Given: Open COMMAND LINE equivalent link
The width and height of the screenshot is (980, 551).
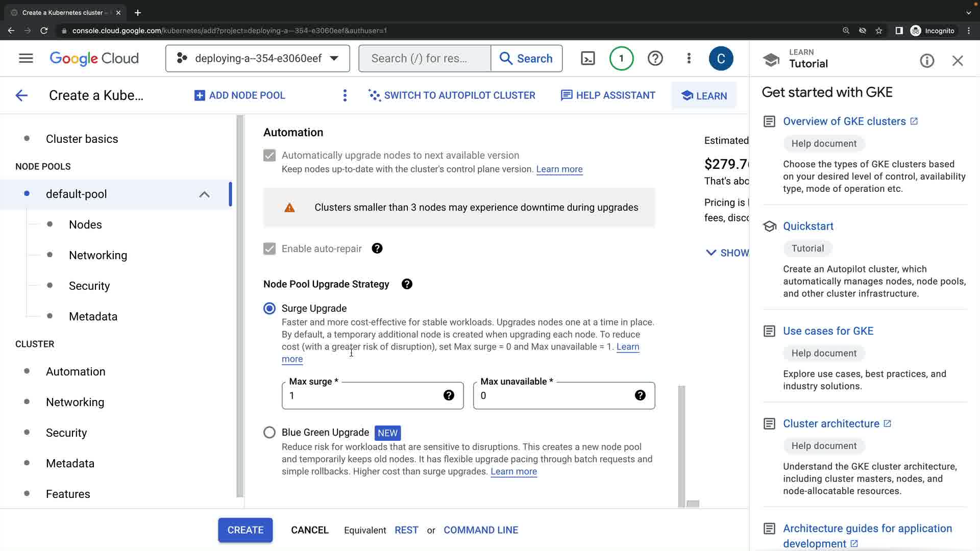Looking at the screenshot, I should click(x=480, y=530).
